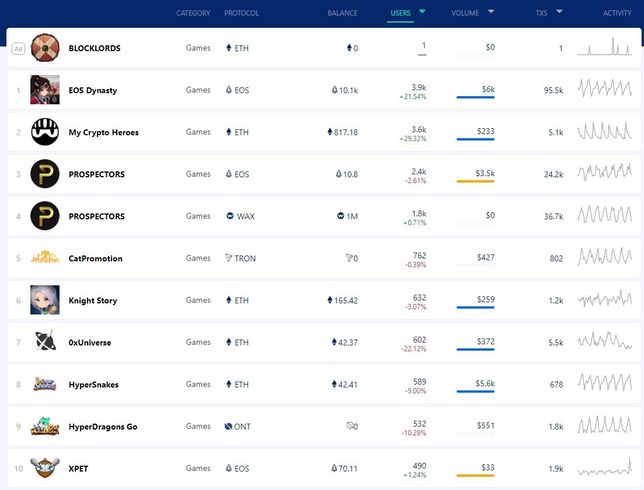Click the BLOCKLORDS shield icon
This screenshot has height=490, width=644.
coord(45,48)
